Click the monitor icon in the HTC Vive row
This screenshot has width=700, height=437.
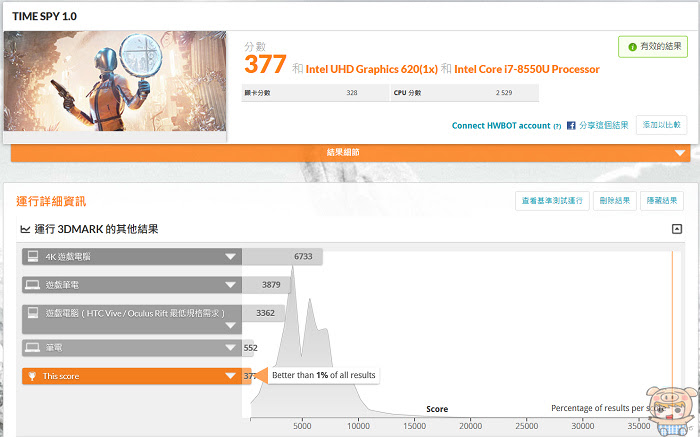(x=33, y=312)
